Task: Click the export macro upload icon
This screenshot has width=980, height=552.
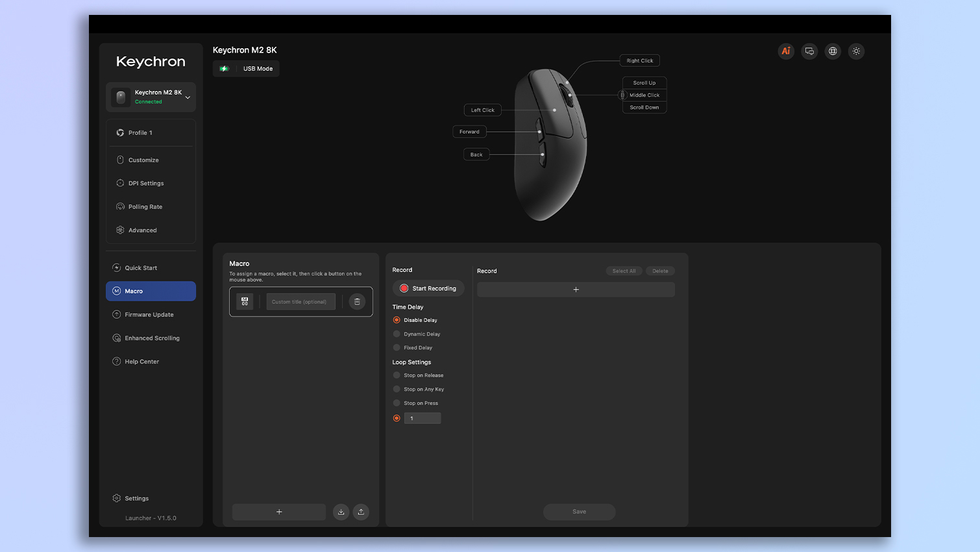Action: (x=361, y=512)
